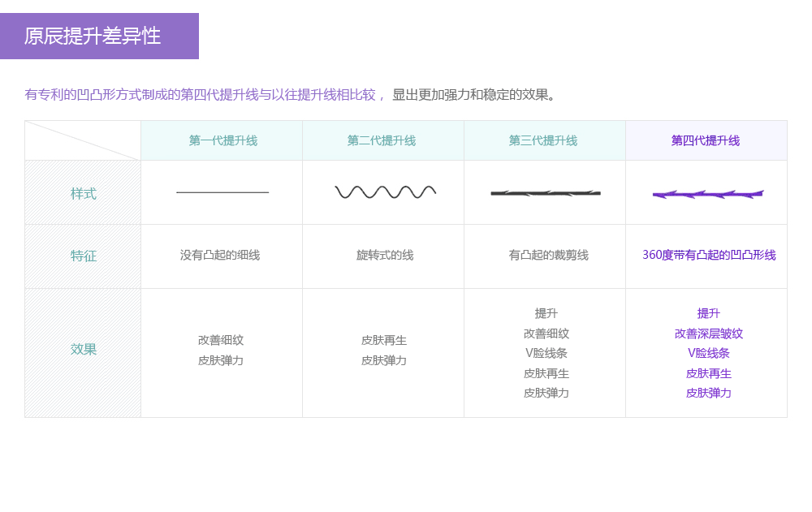The image size is (812, 512).
Task: Select the wavy spiral line graphic
Action: 383,191
